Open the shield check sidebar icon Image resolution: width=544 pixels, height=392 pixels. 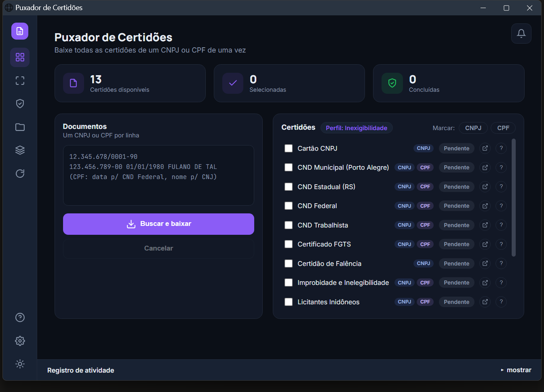pos(20,104)
